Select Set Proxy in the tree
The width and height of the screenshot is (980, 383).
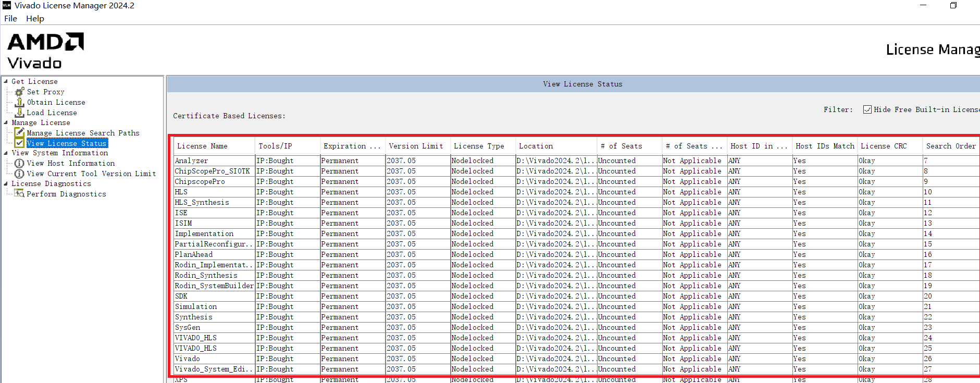[x=46, y=92]
